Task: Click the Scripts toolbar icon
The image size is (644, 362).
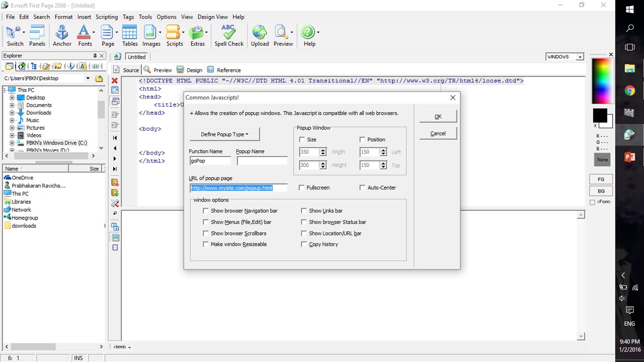Action: 174,36
